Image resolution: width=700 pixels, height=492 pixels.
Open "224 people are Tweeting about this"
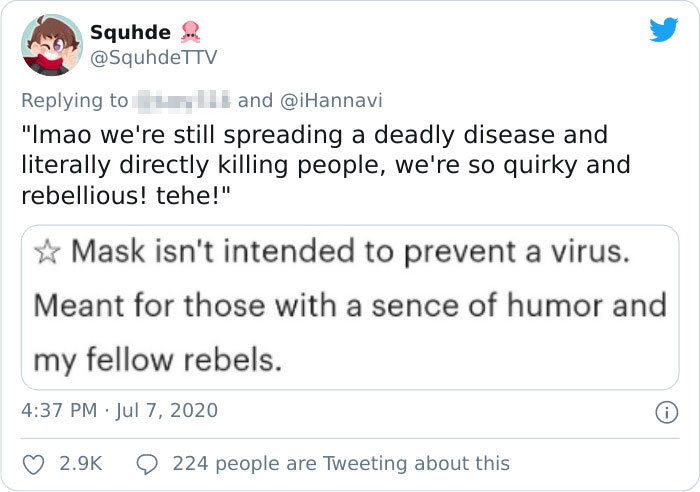(341, 464)
